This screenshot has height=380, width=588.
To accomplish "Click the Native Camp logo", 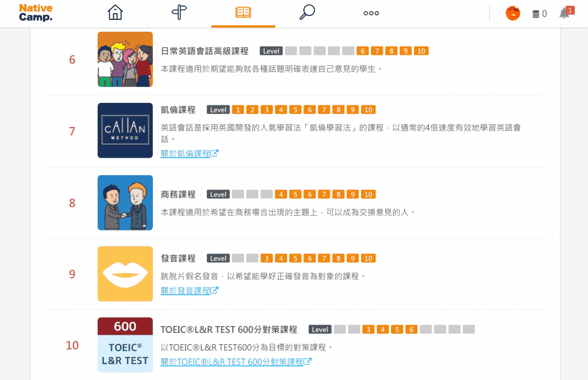I will pos(36,13).
